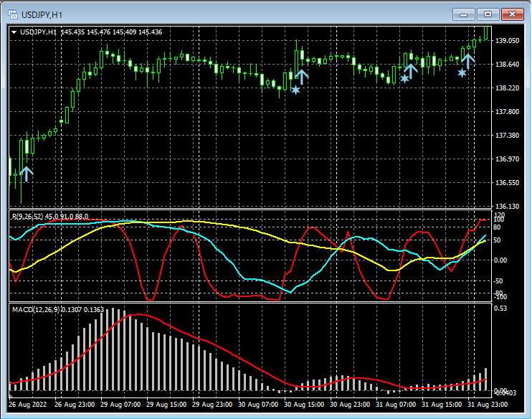The height and width of the screenshot is (419, 532).
Task: Click the 138.220 price scale label
Action: click(x=508, y=88)
